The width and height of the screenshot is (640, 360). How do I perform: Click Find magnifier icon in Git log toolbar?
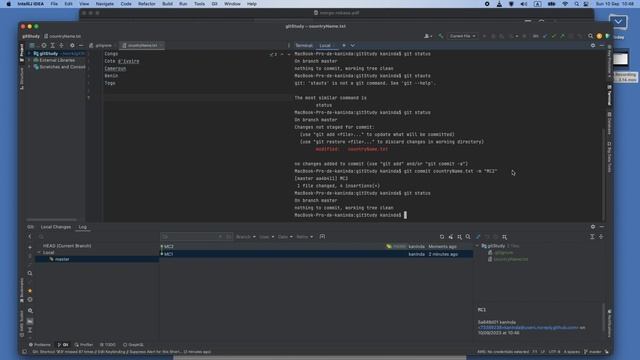coord(468,237)
